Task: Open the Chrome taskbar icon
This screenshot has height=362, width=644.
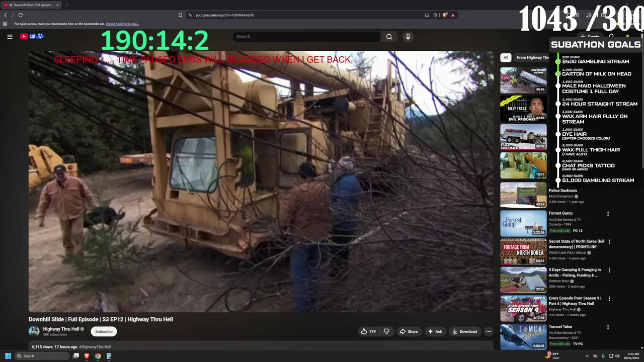Action: click(98, 356)
